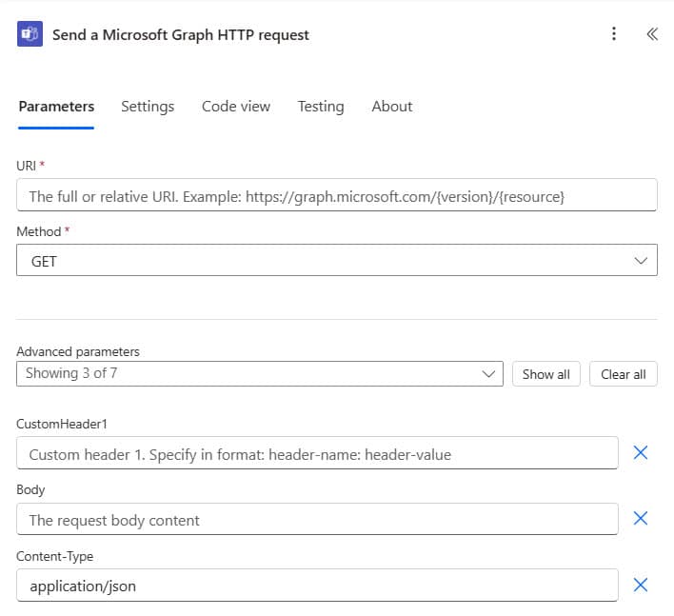
Task: Click the Content-Type field with application/json
Action: pos(317,586)
